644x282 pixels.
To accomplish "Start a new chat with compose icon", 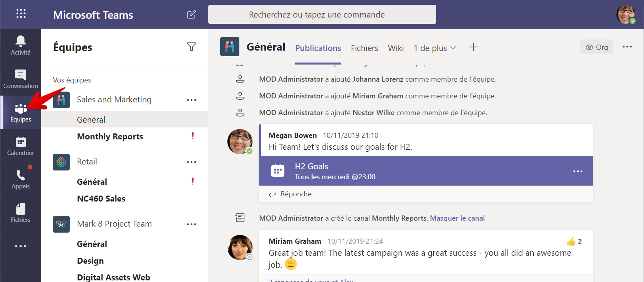I will [192, 15].
